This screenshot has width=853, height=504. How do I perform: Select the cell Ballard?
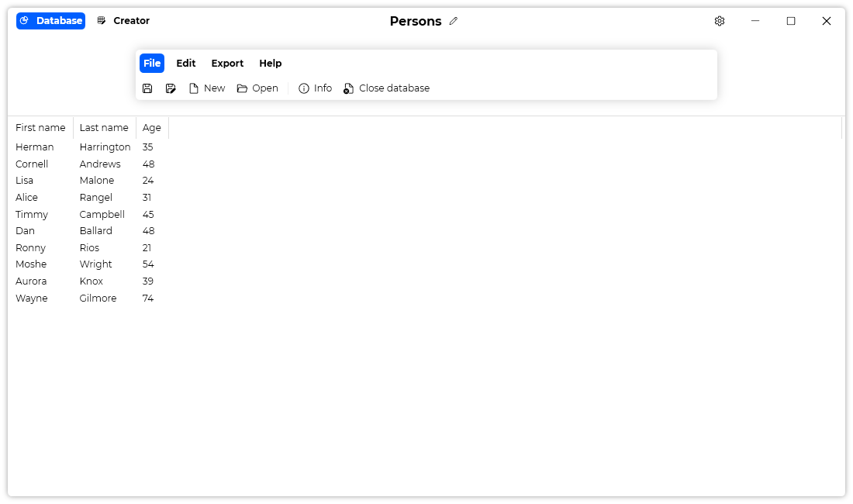point(95,230)
